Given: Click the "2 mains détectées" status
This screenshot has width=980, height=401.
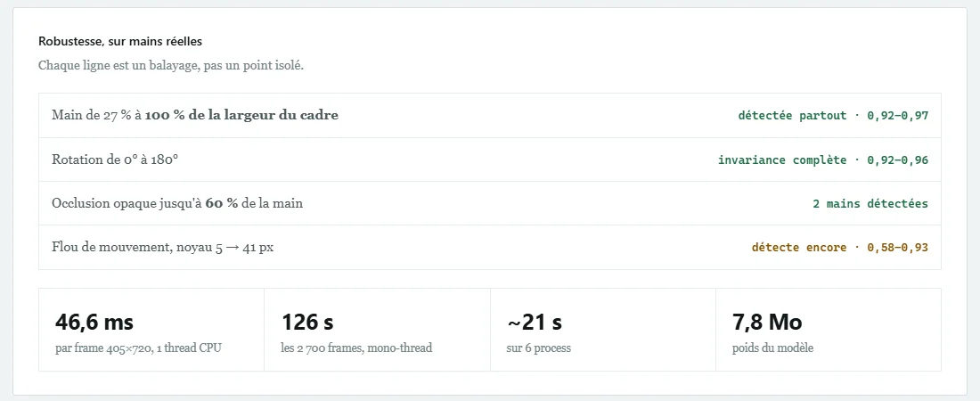Looking at the screenshot, I should pos(870,204).
